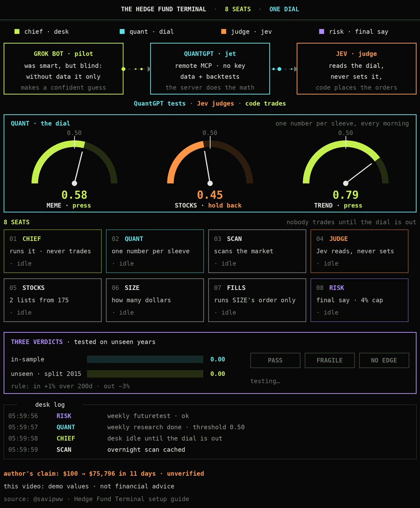Click the "rule: in +1% over 200d" line
Viewport: 420px width, 508px height.
(x=70, y=386)
